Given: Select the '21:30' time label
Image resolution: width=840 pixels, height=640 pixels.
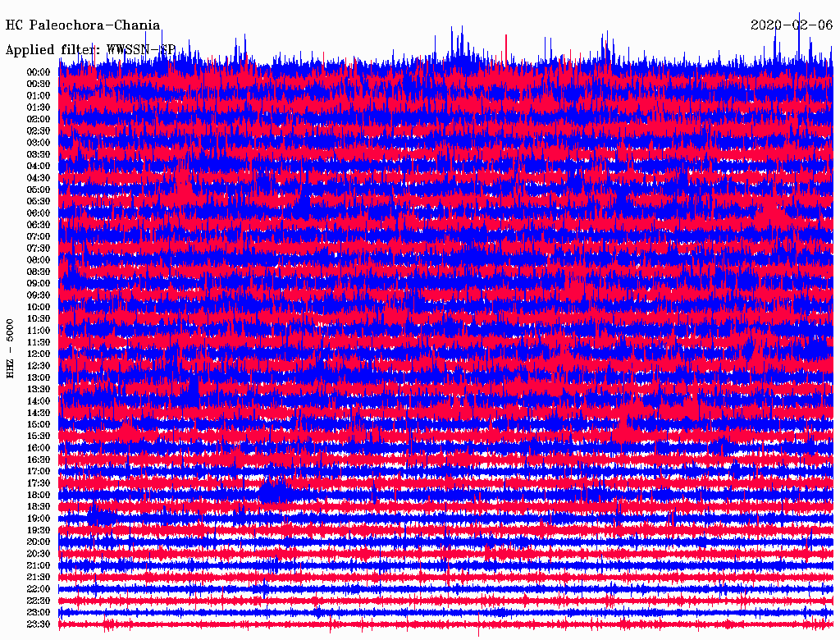Looking at the screenshot, I should pyautogui.click(x=39, y=577).
